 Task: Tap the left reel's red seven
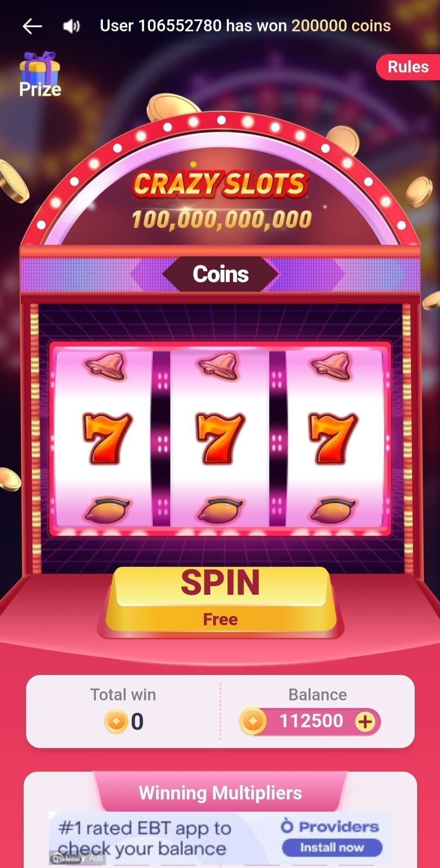coord(107,439)
